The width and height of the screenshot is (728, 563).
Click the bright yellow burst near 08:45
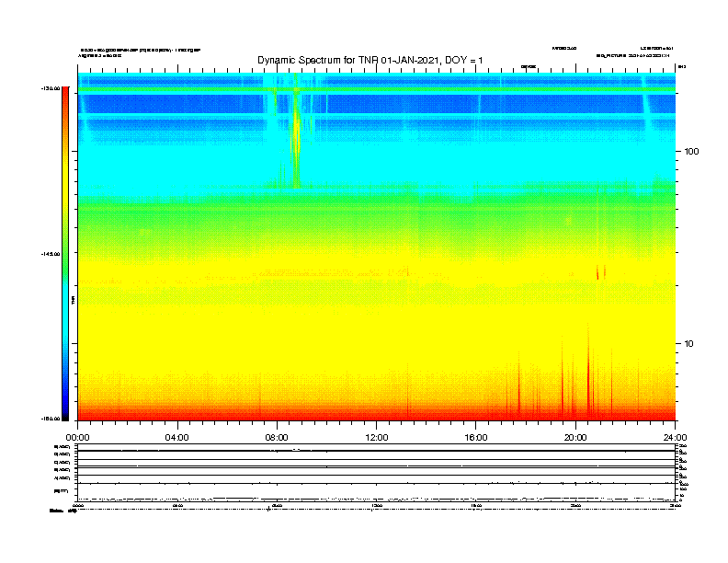click(x=296, y=132)
